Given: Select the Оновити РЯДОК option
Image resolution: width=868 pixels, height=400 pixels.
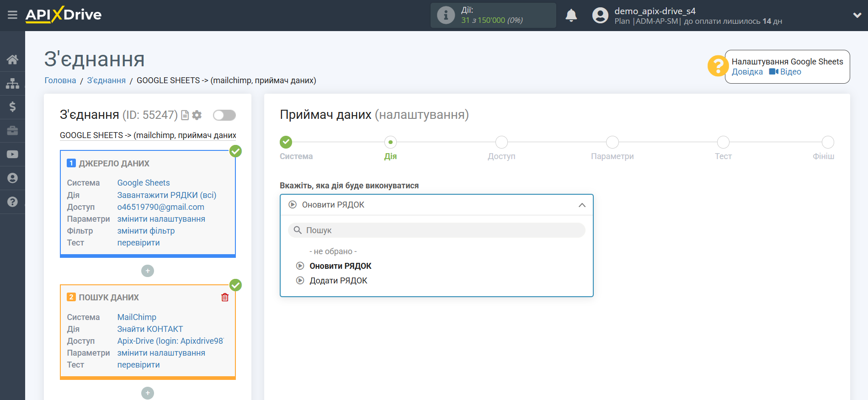Looking at the screenshot, I should (x=341, y=266).
